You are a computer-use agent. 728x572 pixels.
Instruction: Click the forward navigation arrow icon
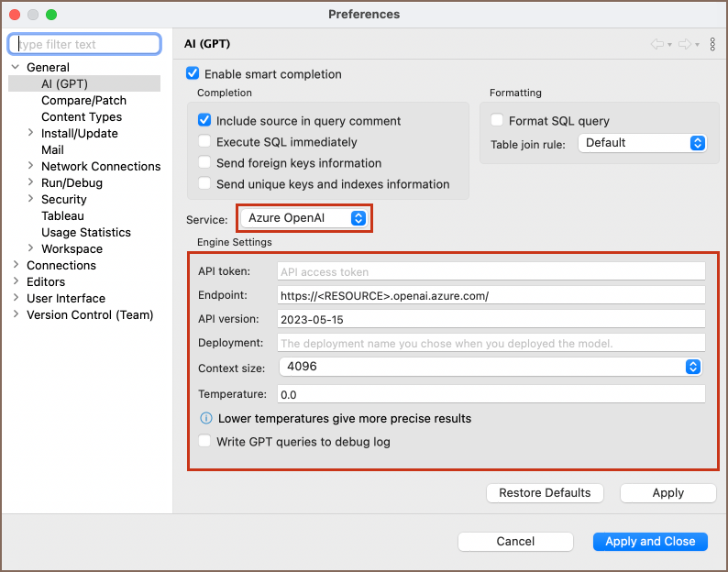coord(684,44)
